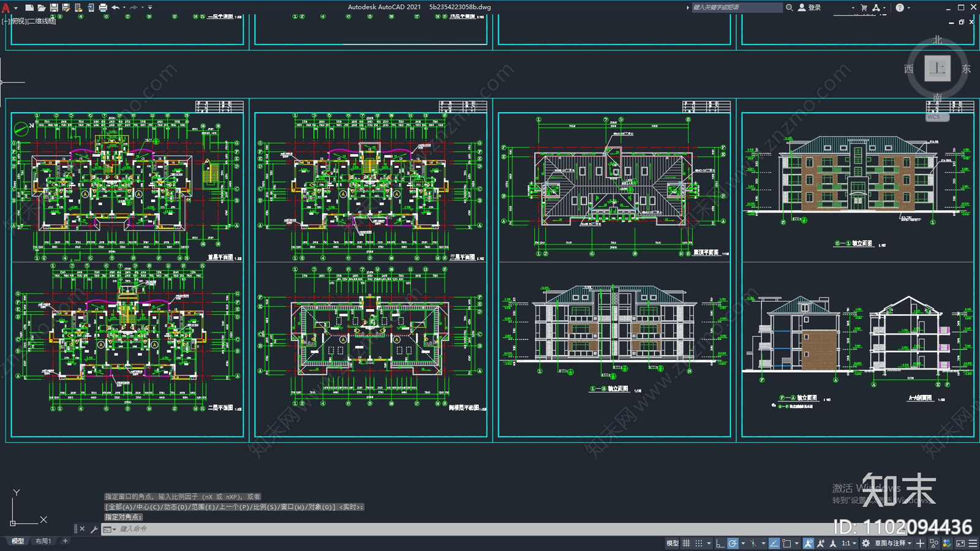Click the Save As icon

tap(66, 8)
